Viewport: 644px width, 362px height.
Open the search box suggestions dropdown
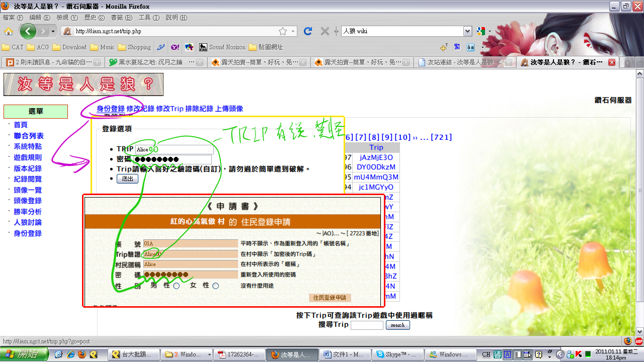(x=467, y=31)
